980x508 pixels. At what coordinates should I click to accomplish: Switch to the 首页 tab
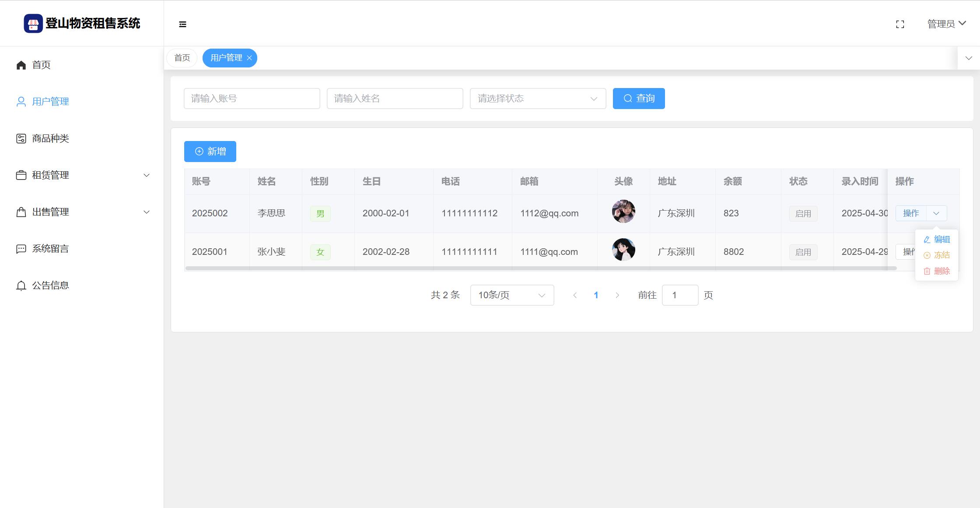click(182, 58)
